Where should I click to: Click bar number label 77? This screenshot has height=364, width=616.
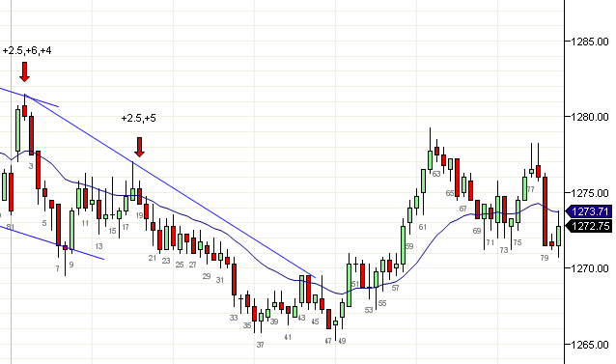[531, 189]
